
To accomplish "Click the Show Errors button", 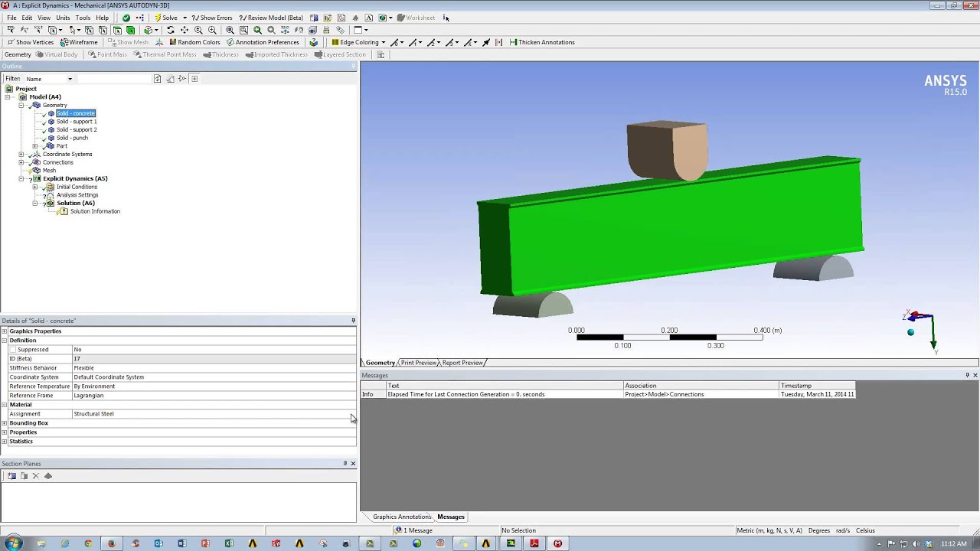I will [212, 18].
